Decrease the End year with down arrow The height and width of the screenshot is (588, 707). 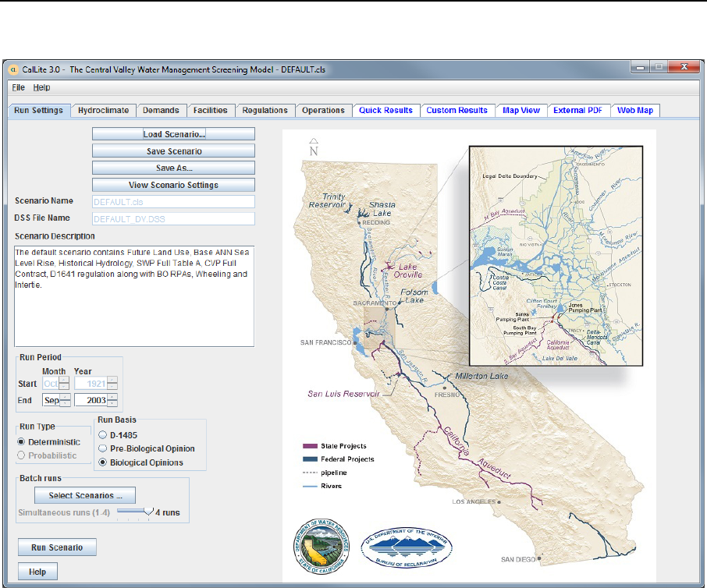pos(112,403)
